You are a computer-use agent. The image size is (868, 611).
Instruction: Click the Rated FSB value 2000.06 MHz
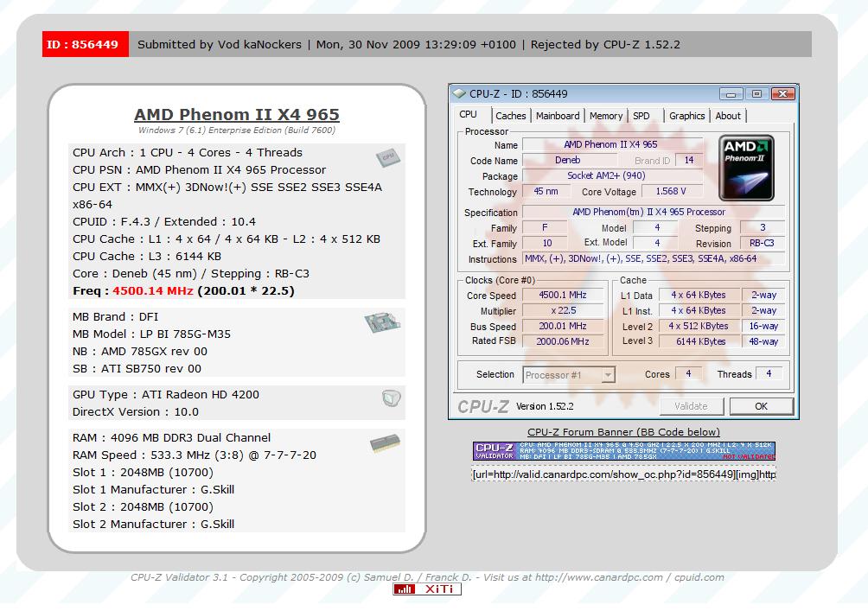coord(563,341)
